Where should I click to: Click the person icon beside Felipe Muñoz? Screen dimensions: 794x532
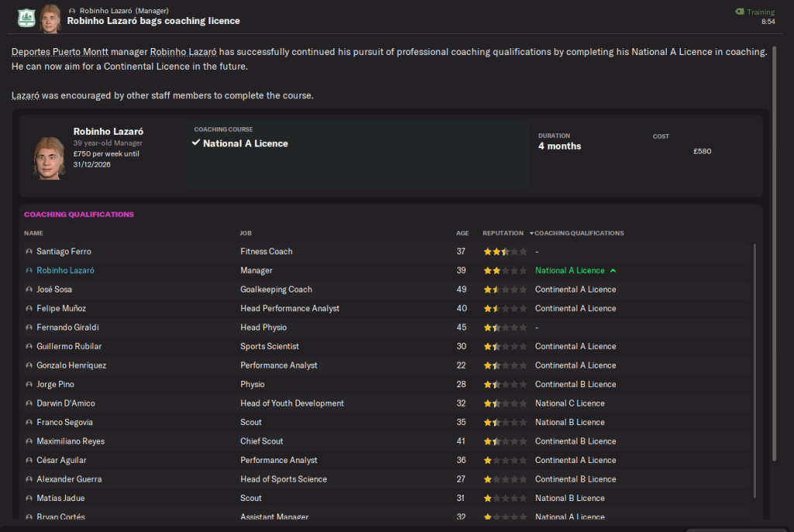pos(29,309)
